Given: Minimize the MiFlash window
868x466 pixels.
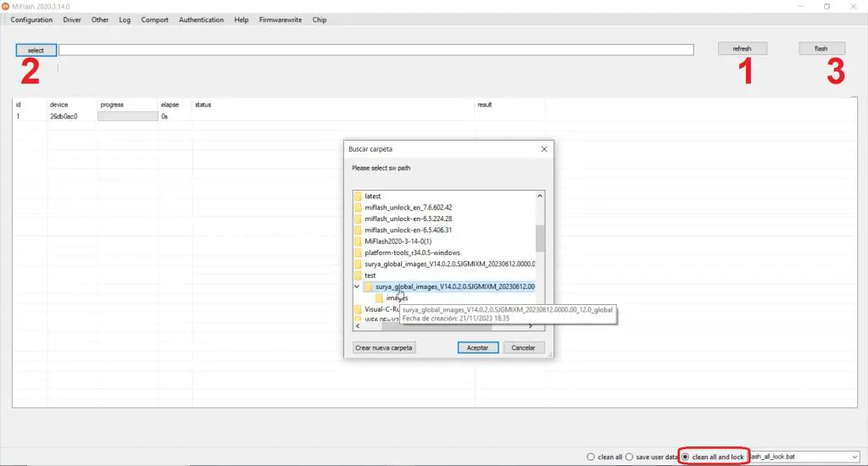Looking at the screenshot, I should tap(800, 6).
